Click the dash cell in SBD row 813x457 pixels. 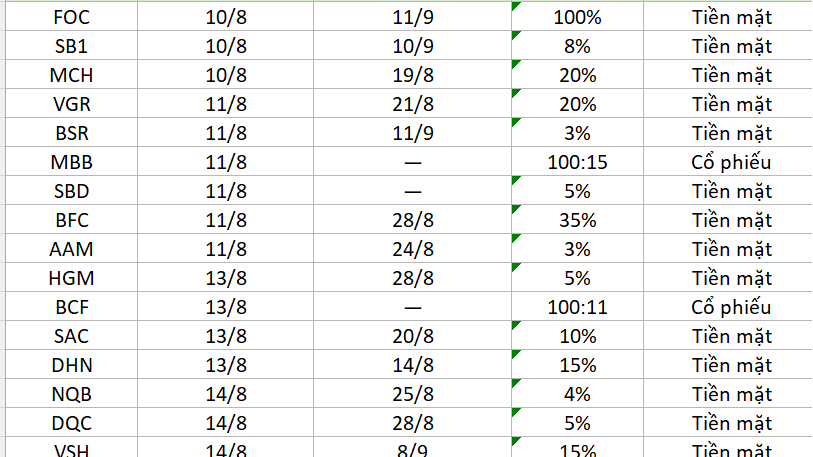pos(412,191)
